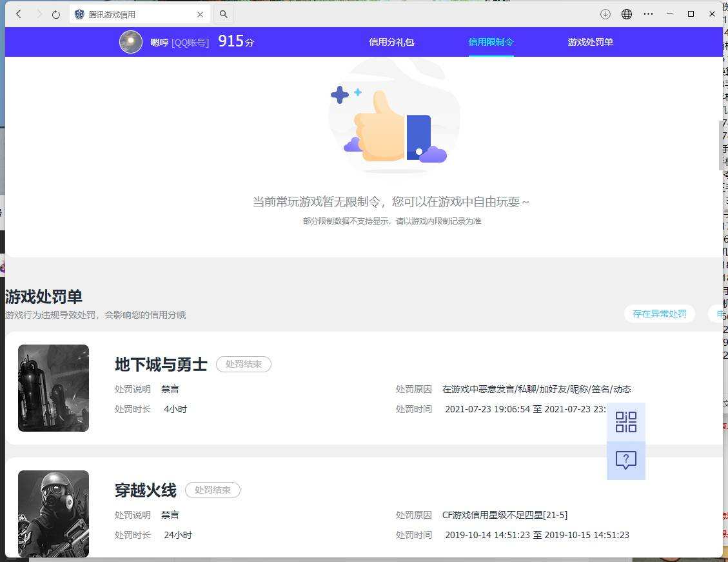
Task: Reload the page with the refresh icon
Action: [56, 14]
